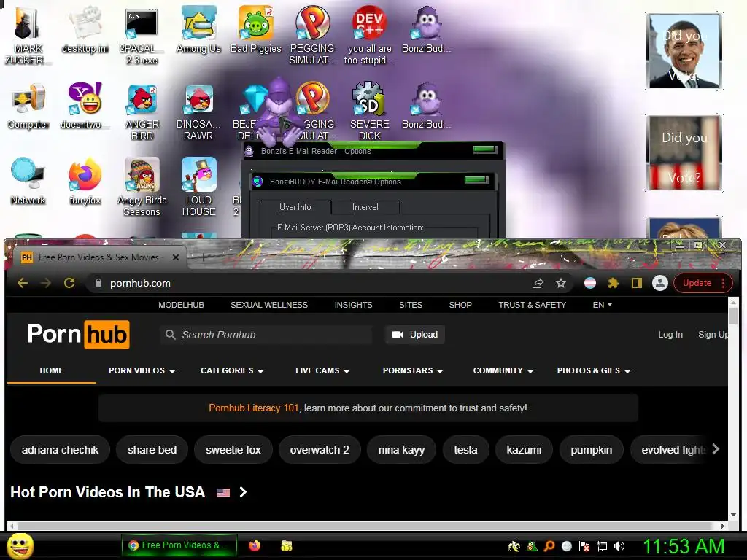The height and width of the screenshot is (560, 747).
Task: Expand the EN language dropdown
Action: coord(602,305)
